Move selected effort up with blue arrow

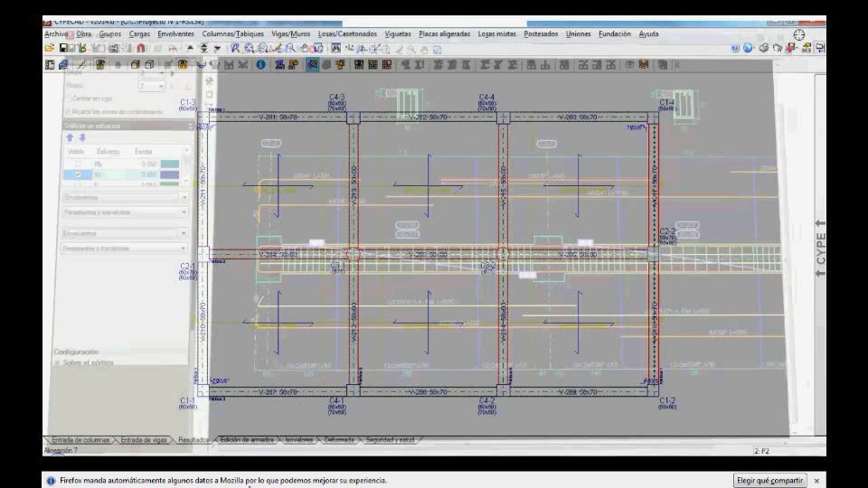tap(70, 137)
